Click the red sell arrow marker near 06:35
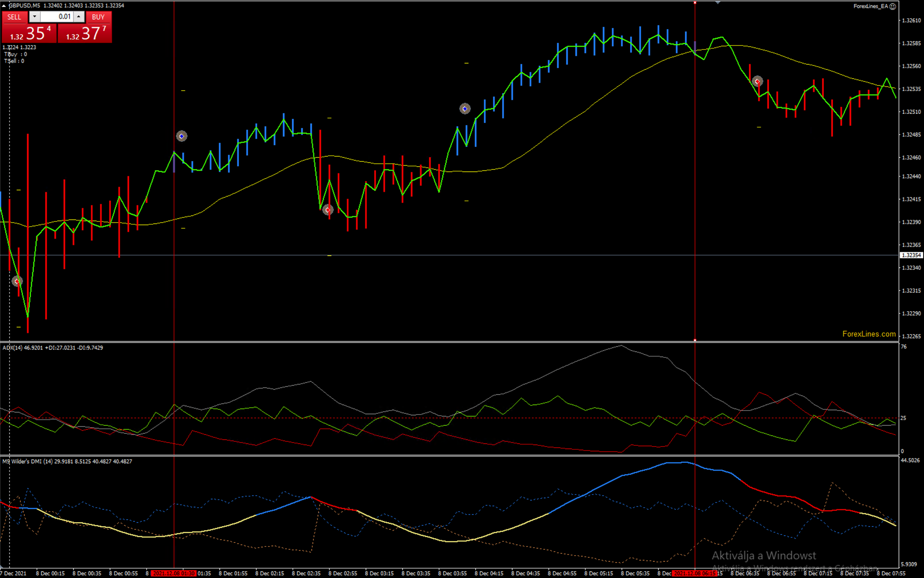 click(758, 81)
